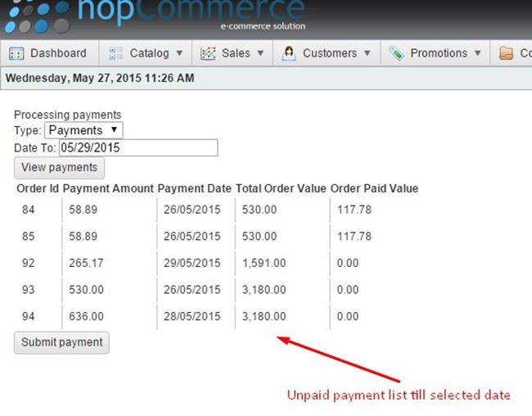Click payment amount 58.89 for order 84
Screen dimensions: 532x416
[83, 210]
